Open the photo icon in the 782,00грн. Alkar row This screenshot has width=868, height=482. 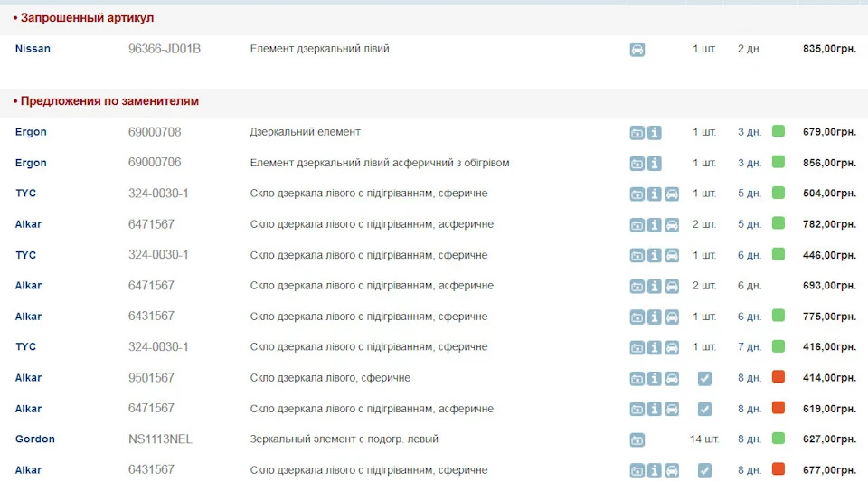click(x=637, y=225)
